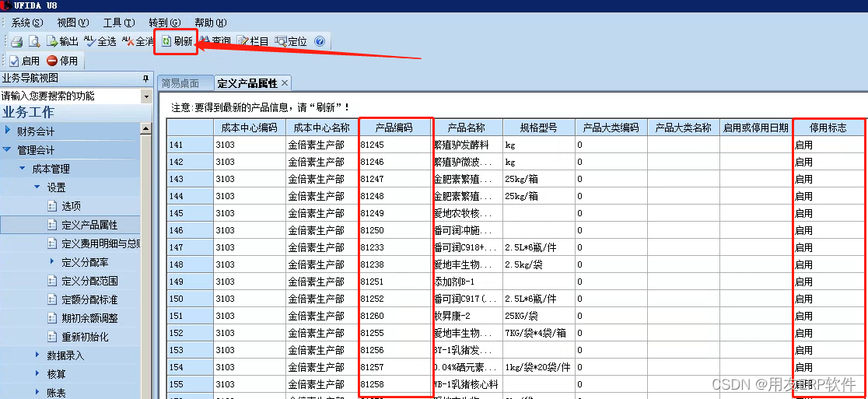The height and width of the screenshot is (399, 868).
Task: Click the 启用 enable button
Action: click(x=24, y=61)
